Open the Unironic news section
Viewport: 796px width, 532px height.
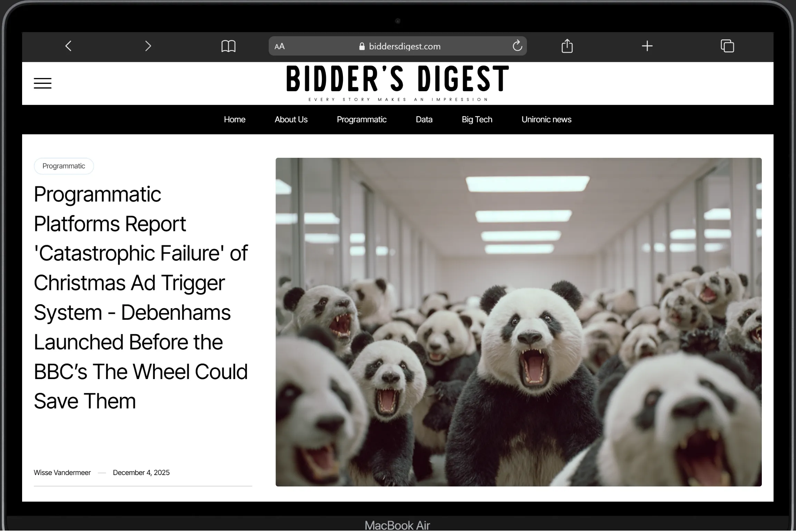click(546, 119)
